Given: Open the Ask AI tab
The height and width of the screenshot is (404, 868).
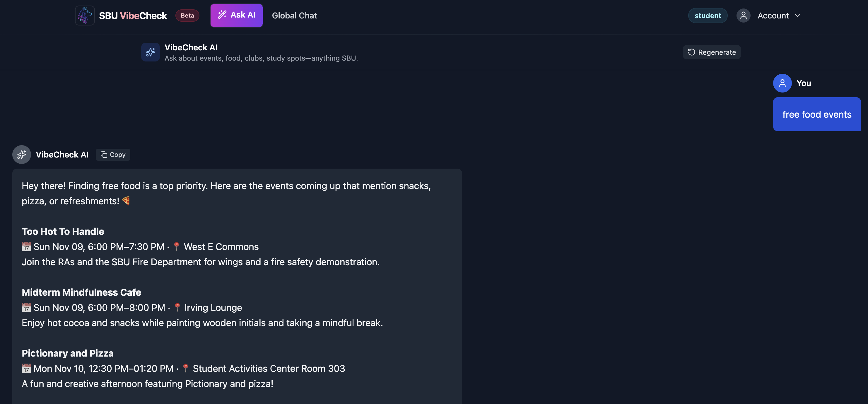Looking at the screenshot, I should coord(237,15).
